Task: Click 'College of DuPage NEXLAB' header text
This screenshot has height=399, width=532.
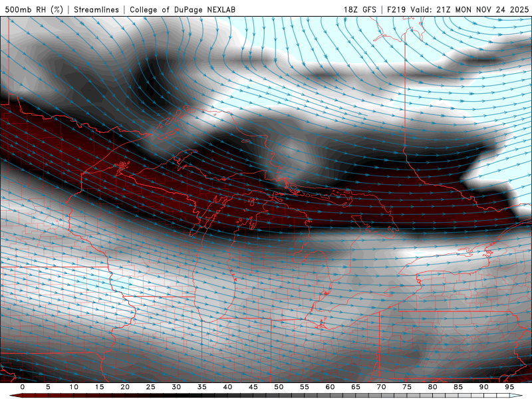Action: [182, 10]
